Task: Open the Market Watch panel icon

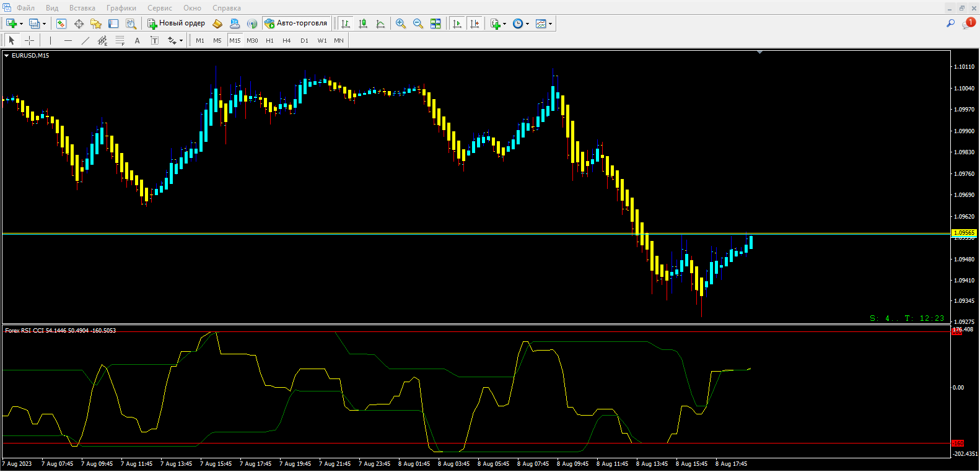Action: [x=61, y=24]
